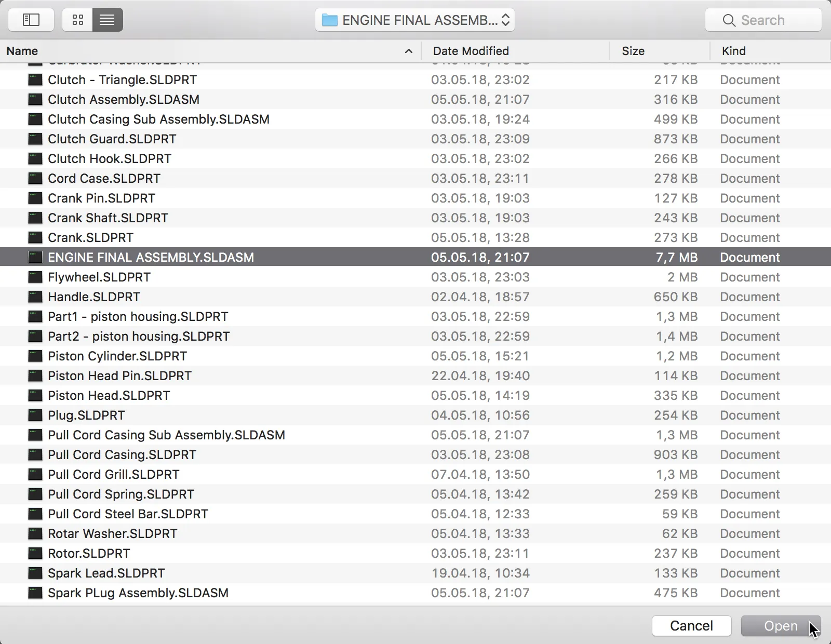Select Crank Shaft.SLDPRT file icon
Image resolution: width=831 pixels, height=644 pixels.
pyautogui.click(x=35, y=218)
